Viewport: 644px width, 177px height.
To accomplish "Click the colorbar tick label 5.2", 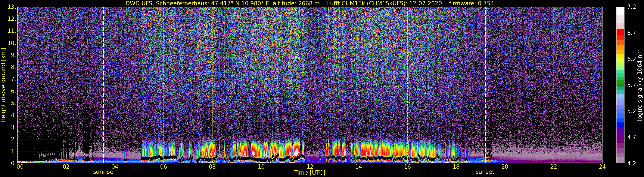I will tap(632, 111).
